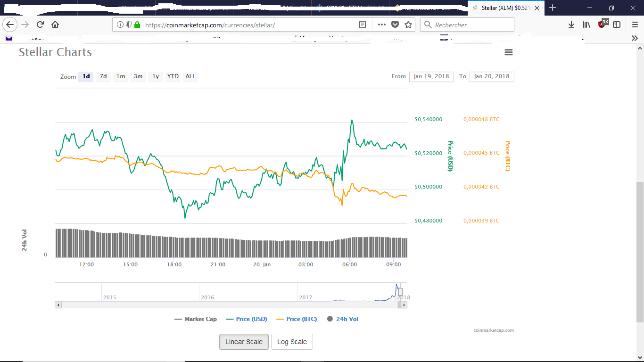
Task: Reload the page with the refresh icon
Action: (41, 25)
